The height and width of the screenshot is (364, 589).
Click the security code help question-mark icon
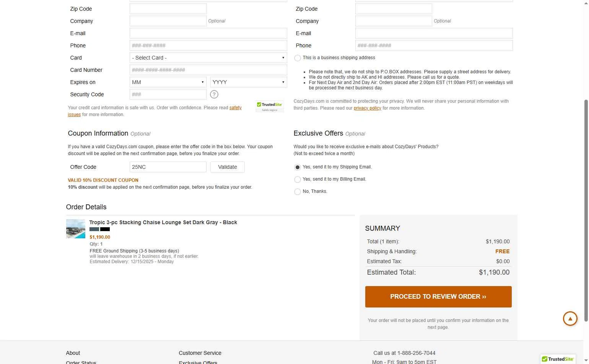(x=214, y=94)
